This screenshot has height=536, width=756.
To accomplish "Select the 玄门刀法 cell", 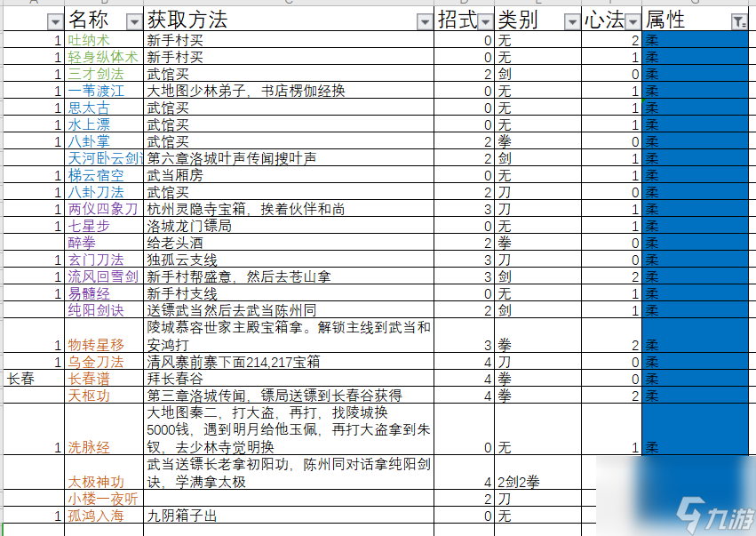I will pos(104,260).
